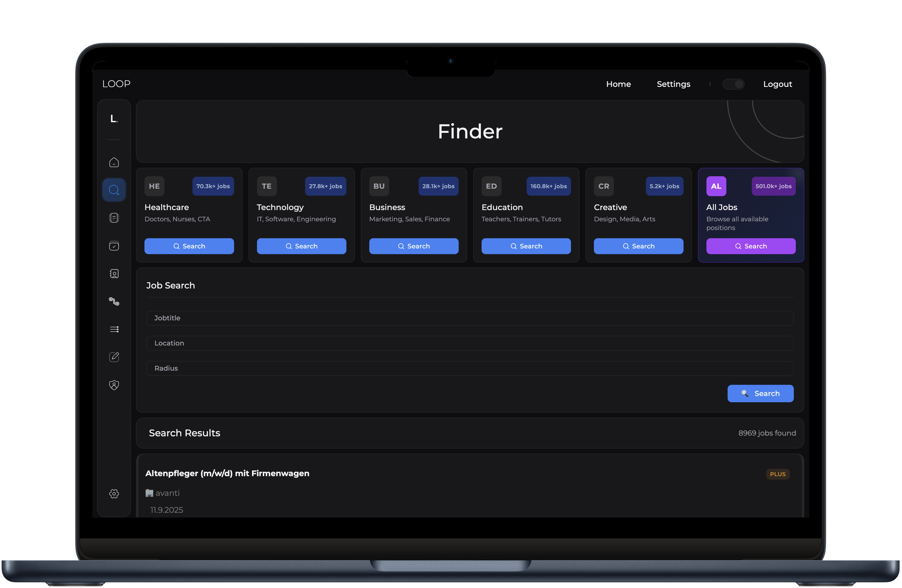Search Healthcare jobs category
This screenshot has height=588, width=902.
(x=189, y=246)
